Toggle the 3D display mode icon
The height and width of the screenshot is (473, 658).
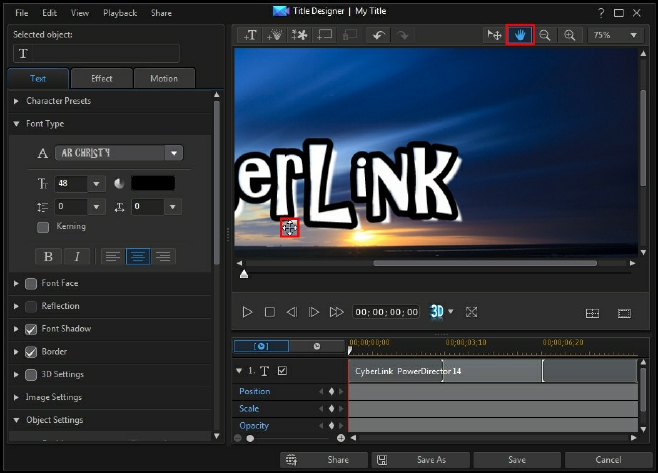click(x=436, y=311)
